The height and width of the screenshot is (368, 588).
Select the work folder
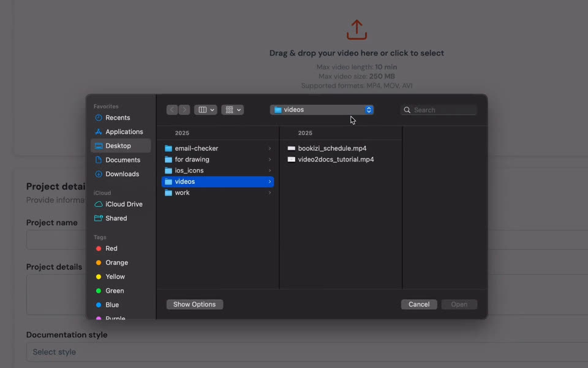(217, 193)
